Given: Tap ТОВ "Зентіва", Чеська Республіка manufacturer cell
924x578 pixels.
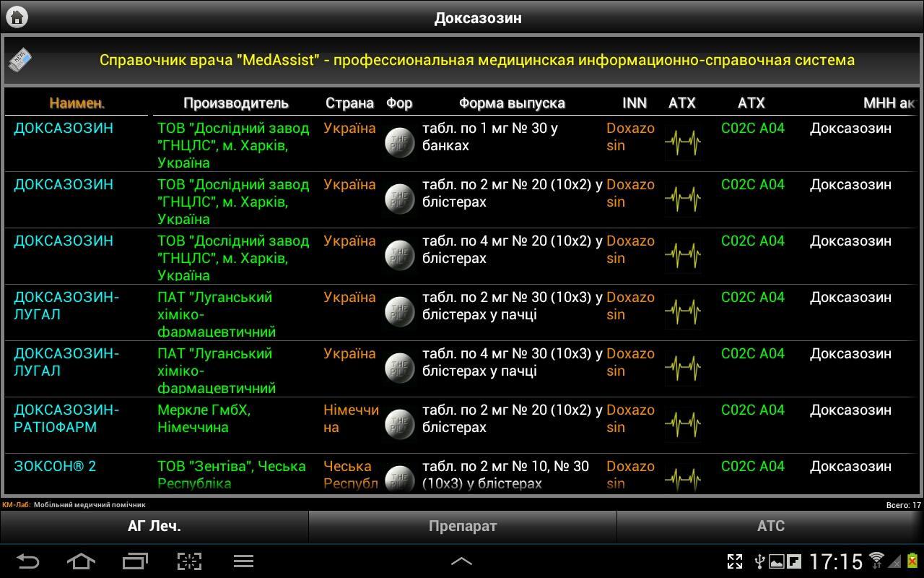Looking at the screenshot, I should click(232, 475).
